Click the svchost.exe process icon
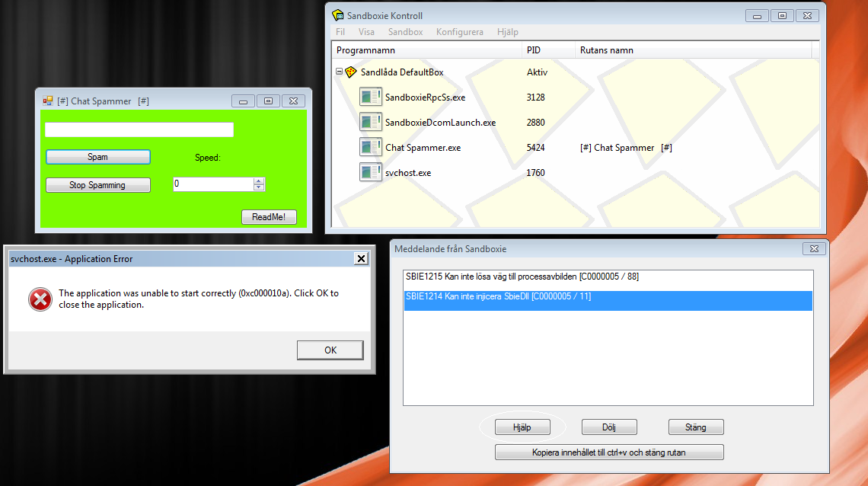Screen dimensions: 868x486 tap(370, 172)
